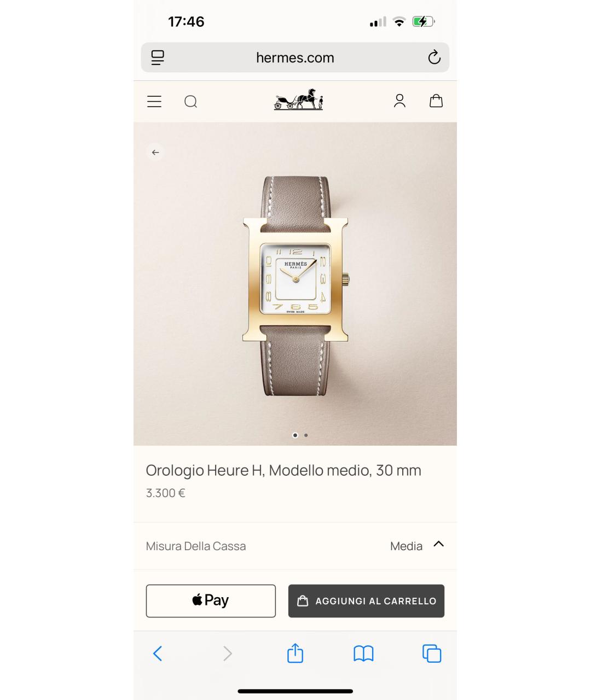Viewport: 591px width, 700px height.
Task: Reload the page in Safari
Action: coord(434,57)
